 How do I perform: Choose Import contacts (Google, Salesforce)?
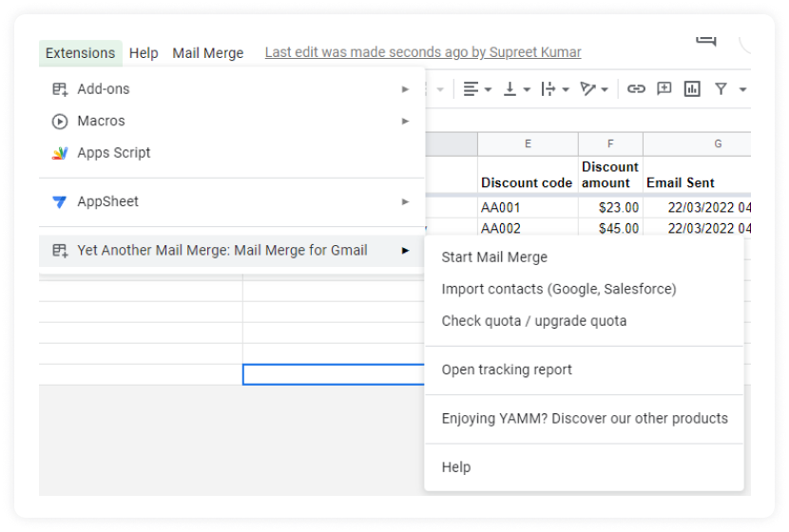584,289
